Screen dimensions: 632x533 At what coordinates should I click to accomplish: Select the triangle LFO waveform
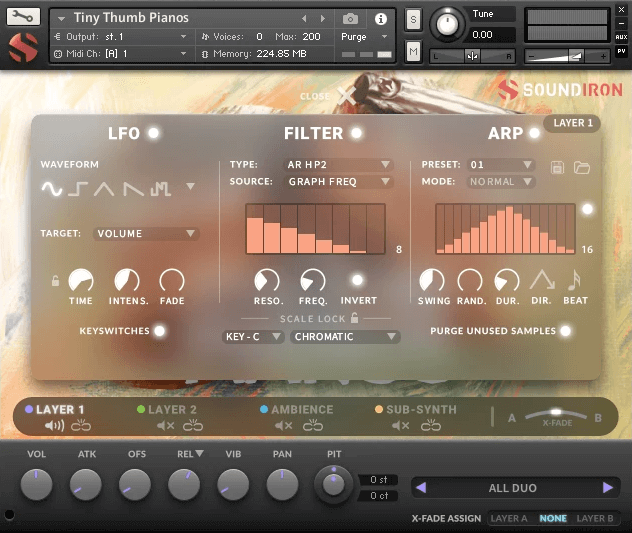pos(104,188)
